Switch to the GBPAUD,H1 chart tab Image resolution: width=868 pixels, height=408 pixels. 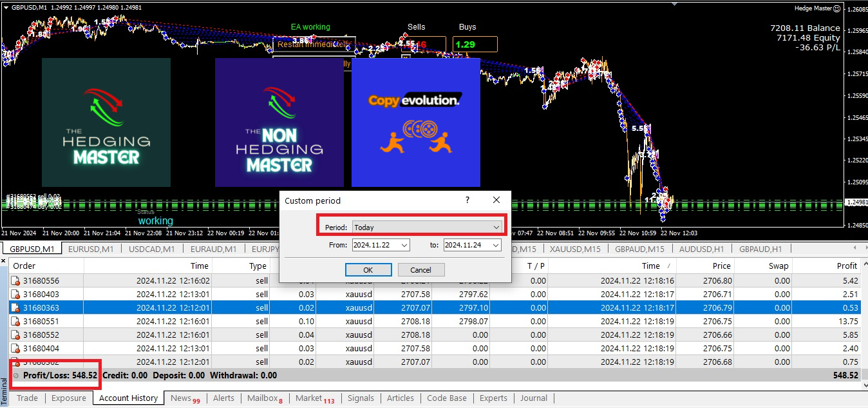pos(760,249)
